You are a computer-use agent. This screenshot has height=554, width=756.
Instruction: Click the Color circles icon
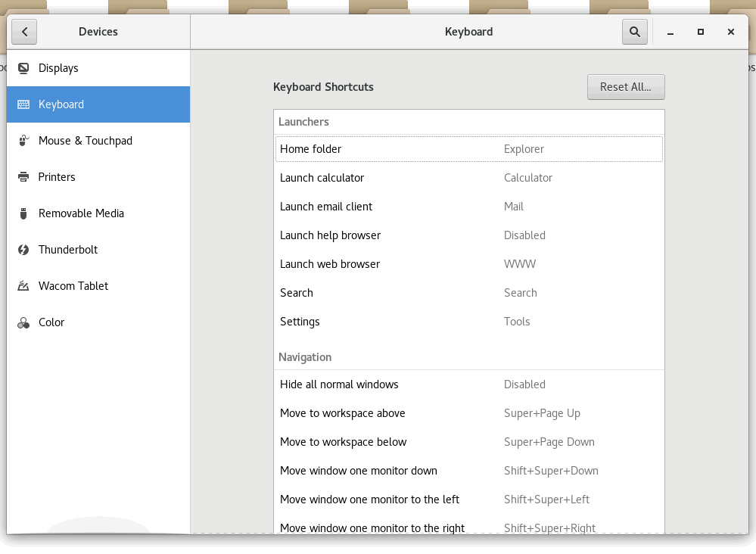(x=23, y=322)
